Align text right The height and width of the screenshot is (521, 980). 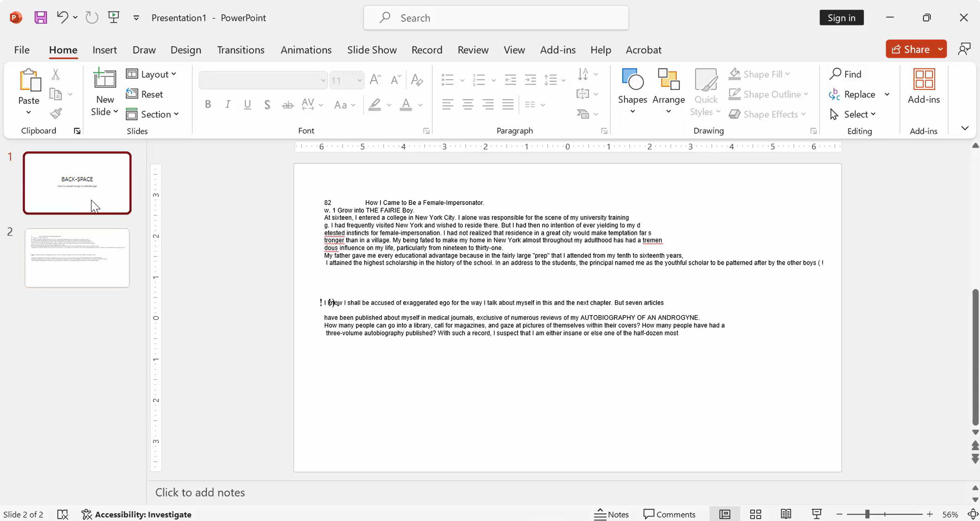click(x=488, y=105)
